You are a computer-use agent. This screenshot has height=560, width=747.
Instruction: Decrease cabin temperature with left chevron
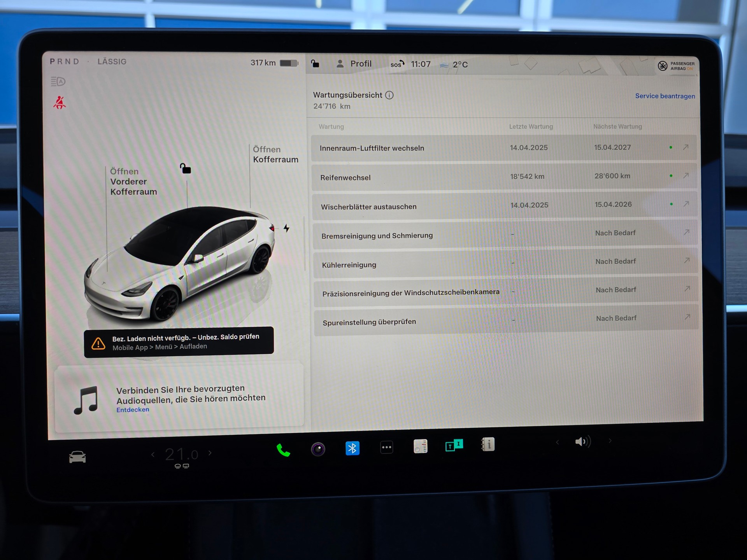[x=153, y=454]
